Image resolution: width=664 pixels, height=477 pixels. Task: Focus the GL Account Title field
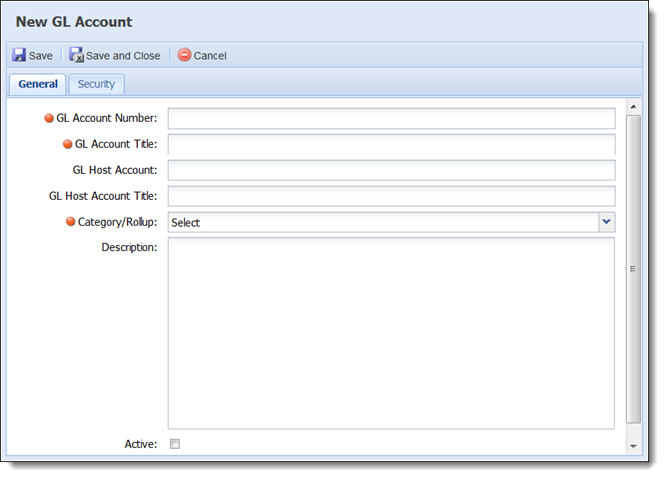391,144
